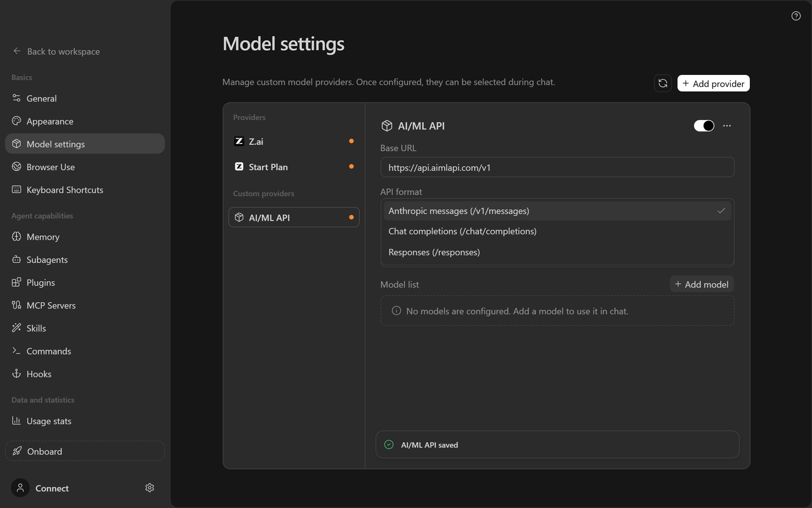This screenshot has width=812, height=508.
Task: Click the Commands terminal icon
Action: pos(16,351)
